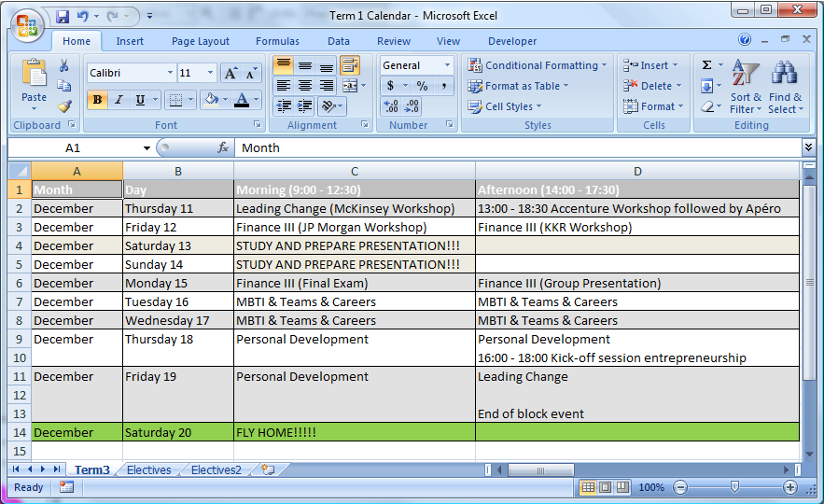Switch to Normal view in status bar
The image size is (824, 504).
click(x=588, y=487)
